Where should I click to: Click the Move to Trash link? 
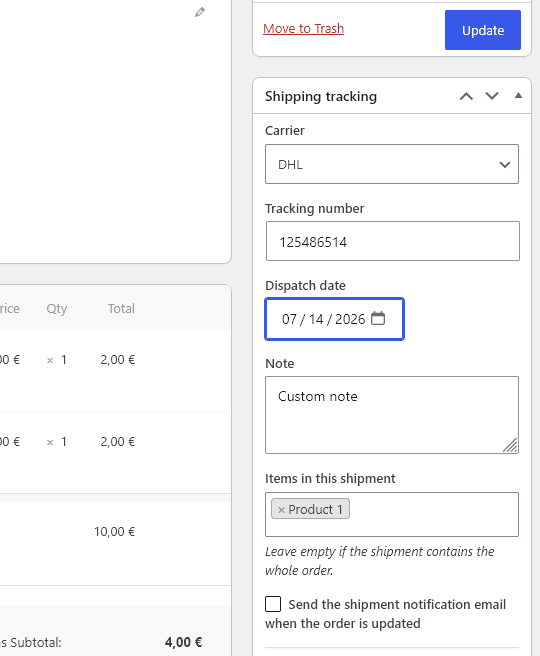303,28
